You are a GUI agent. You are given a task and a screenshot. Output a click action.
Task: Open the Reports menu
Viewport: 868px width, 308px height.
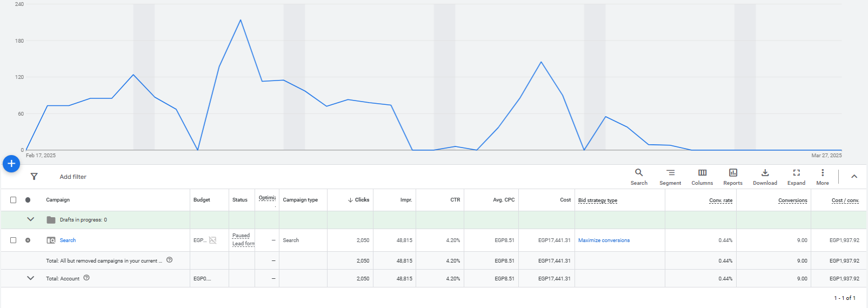733,177
